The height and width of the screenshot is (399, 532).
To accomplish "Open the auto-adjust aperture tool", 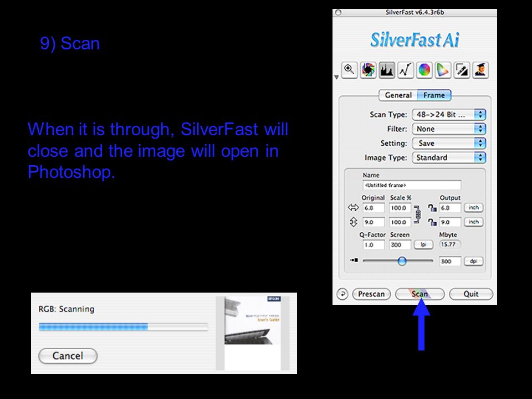I will pyautogui.click(x=368, y=70).
